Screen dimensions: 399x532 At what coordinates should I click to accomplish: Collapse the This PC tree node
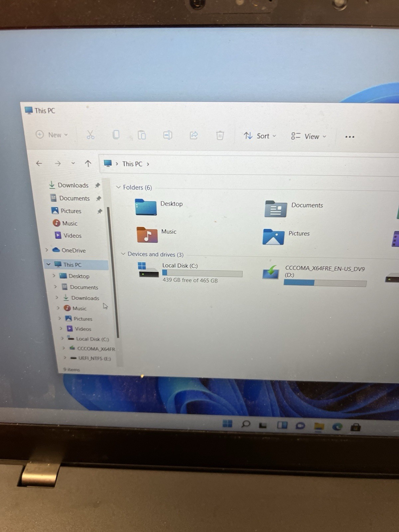(49, 264)
